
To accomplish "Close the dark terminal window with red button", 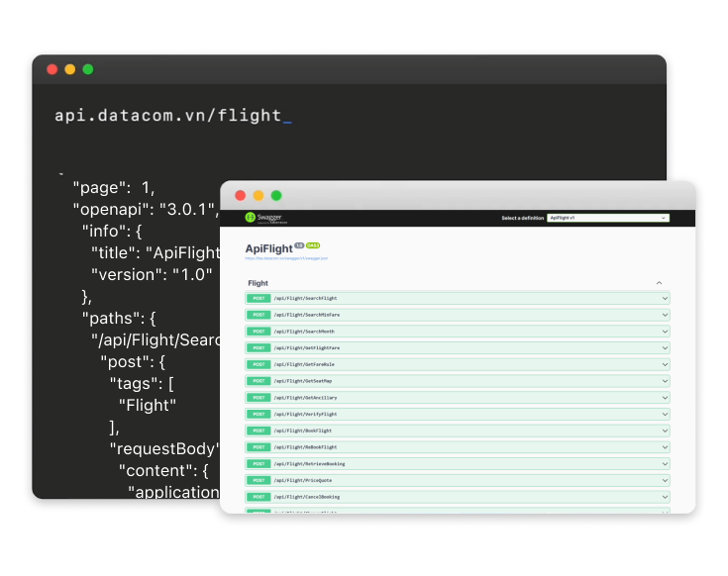I will click(x=52, y=69).
